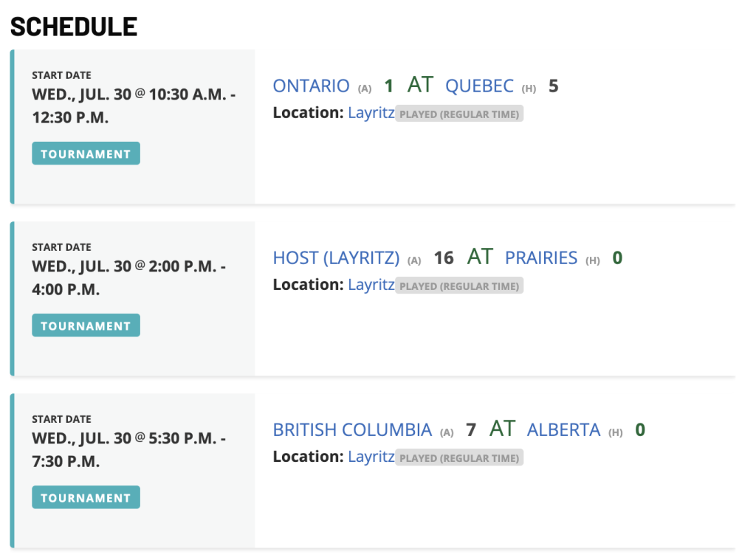Click Tournament tag on the 2:00 P.M. game
Screen dimensions: 756x560
tap(86, 326)
